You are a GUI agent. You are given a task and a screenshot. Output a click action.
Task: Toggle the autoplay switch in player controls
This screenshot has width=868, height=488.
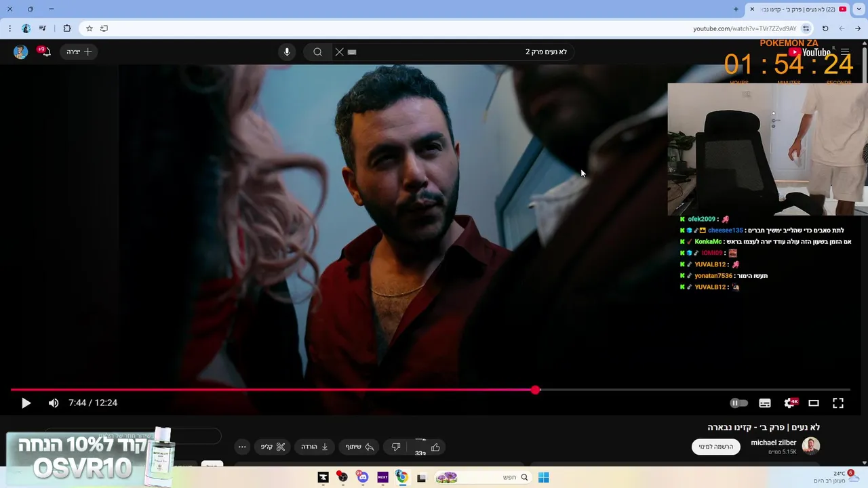pyautogui.click(x=738, y=403)
